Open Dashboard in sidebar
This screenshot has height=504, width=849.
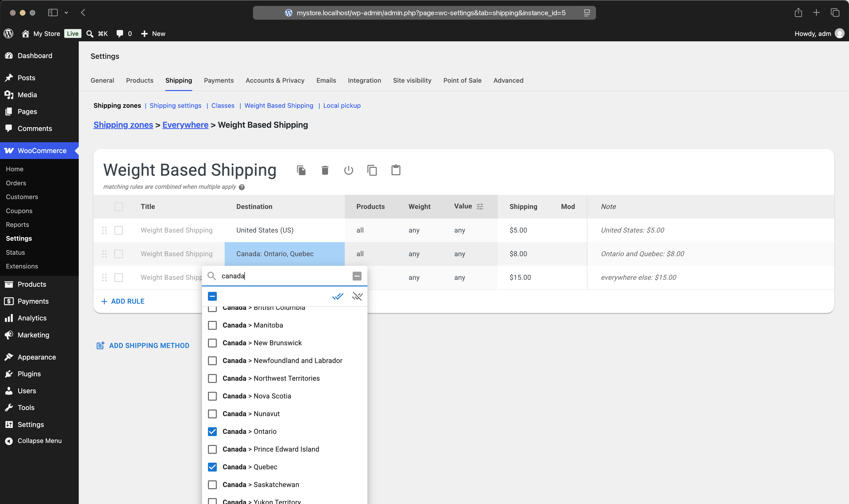[x=35, y=56]
